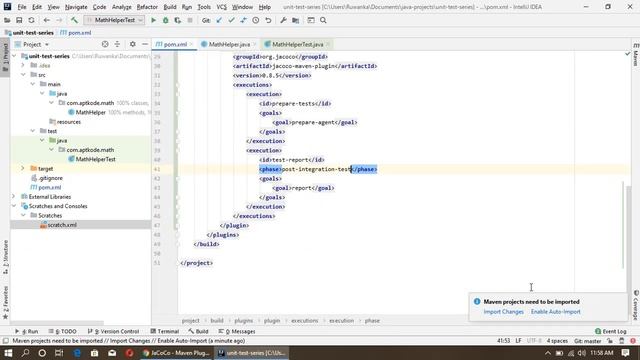Open the MathHelperTest run configuration dropdown
Image resolution: width=640 pixels, height=360 pixels.
pos(114,20)
